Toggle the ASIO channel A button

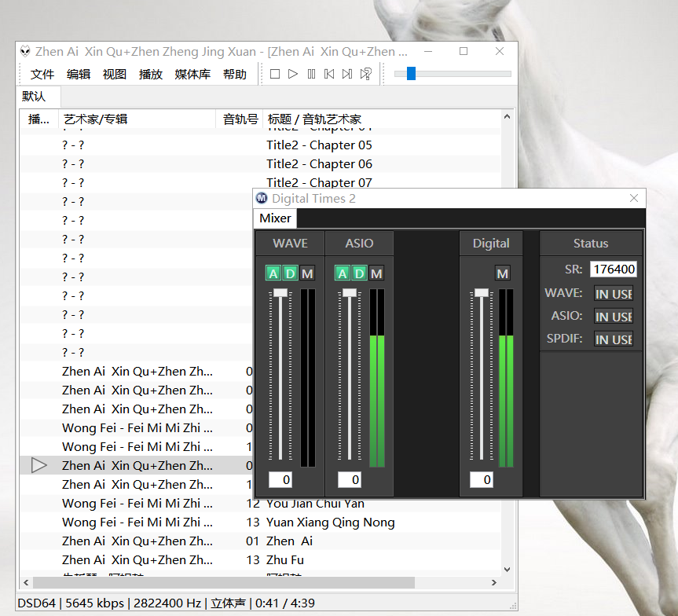342,273
